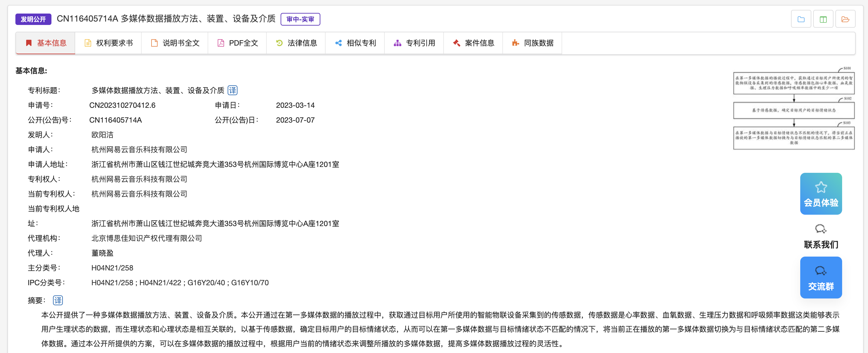Open the 说明书全文 tab
Screen dimensions: 868x353
[x=175, y=43]
